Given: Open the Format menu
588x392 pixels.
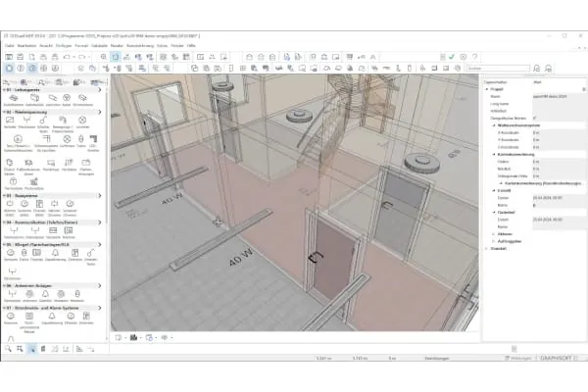Looking at the screenshot, I should click(81, 46).
